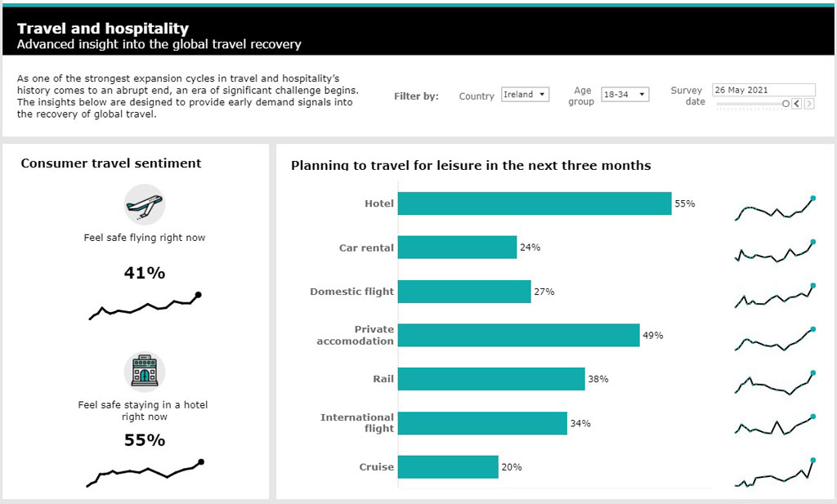
Task: Click the International flight bar at 34%
Action: point(482,423)
